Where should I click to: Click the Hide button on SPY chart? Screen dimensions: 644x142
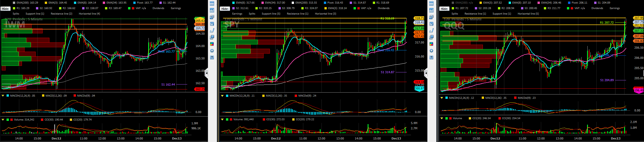tap(225, 9)
